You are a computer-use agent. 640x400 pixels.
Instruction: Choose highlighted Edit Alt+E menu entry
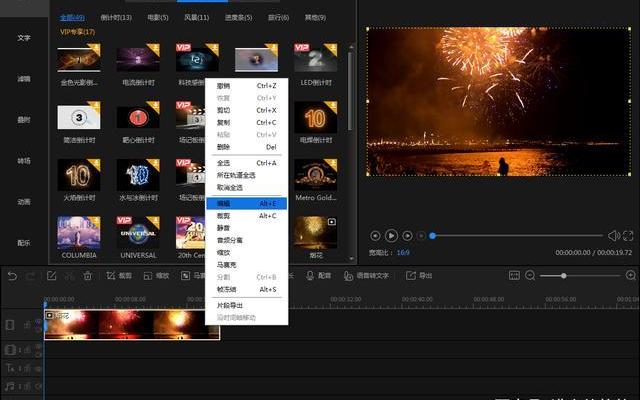[x=247, y=203]
